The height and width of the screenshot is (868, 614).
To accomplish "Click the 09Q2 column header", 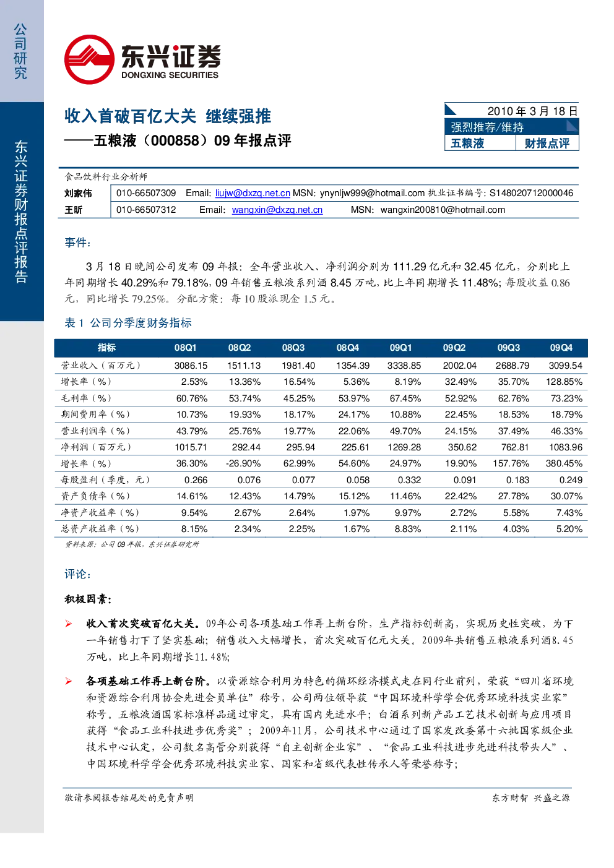I will click(x=454, y=348).
